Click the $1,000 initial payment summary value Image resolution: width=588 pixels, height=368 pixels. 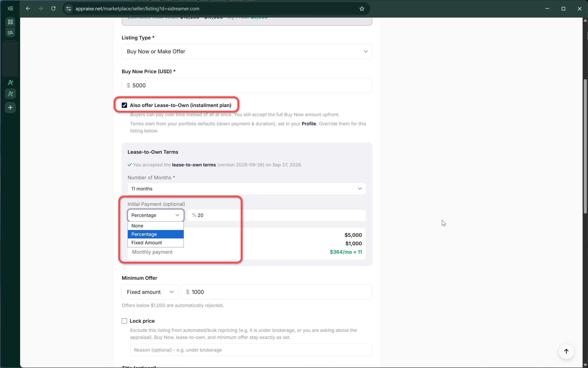click(x=354, y=243)
